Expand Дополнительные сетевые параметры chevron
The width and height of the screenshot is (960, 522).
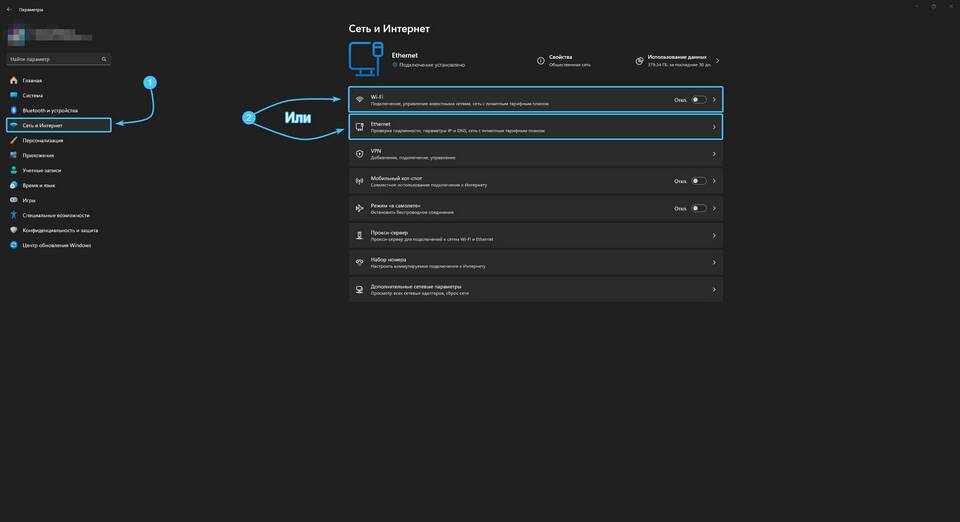point(714,289)
